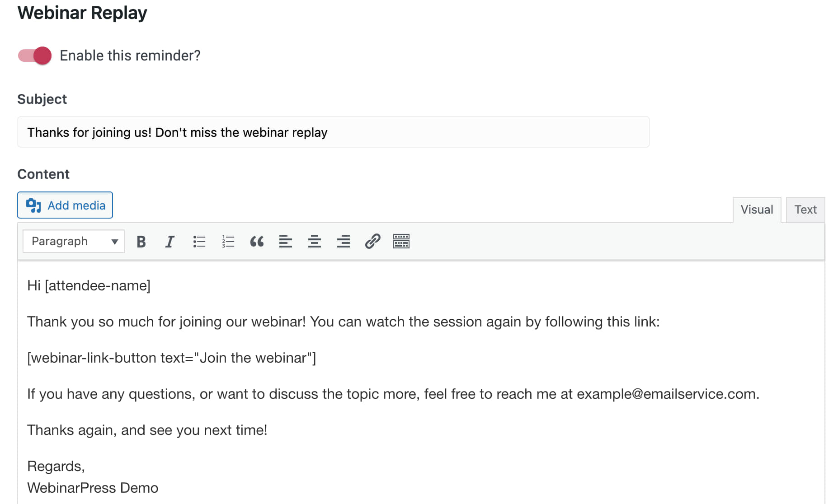Align text right
This screenshot has height=504, width=838.
(344, 242)
